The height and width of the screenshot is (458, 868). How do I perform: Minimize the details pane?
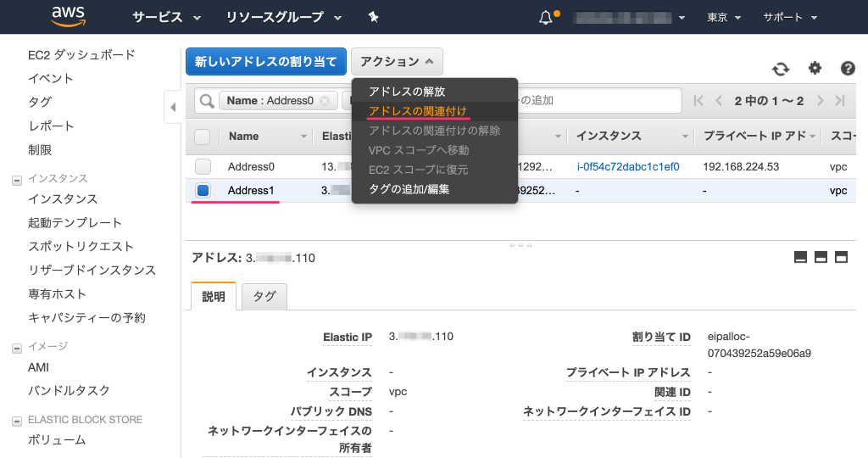[x=800, y=257]
